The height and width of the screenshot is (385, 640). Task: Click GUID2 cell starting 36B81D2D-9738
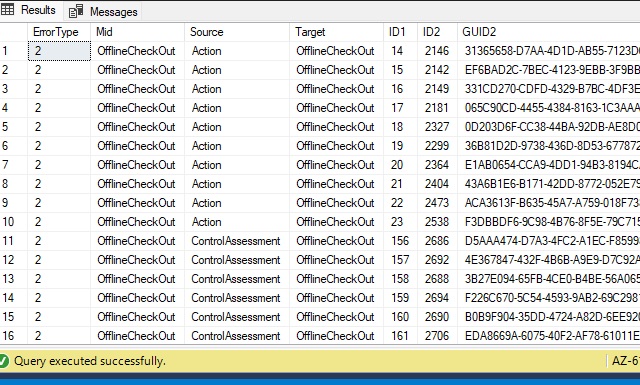point(549,146)
